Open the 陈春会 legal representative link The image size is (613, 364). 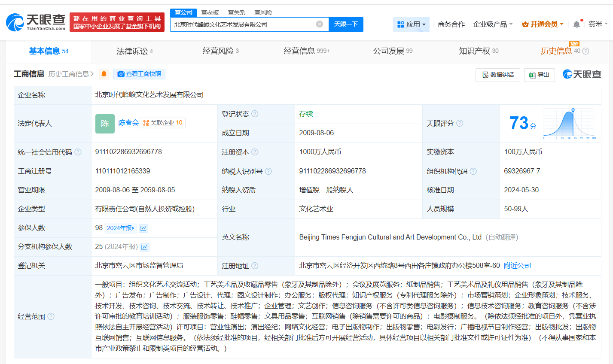point(128,123)
